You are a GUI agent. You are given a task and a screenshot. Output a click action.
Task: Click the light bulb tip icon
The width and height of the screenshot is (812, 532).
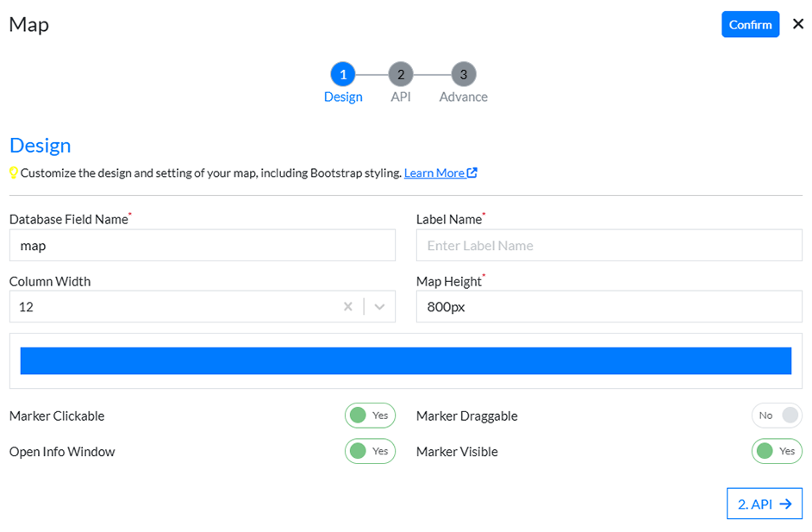tap(14, 172)
